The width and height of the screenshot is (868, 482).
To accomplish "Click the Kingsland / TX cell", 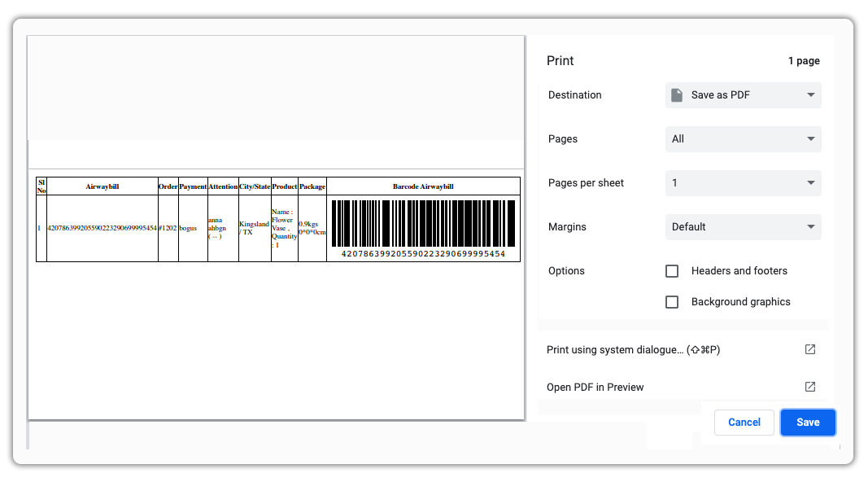I will [254, 228].
